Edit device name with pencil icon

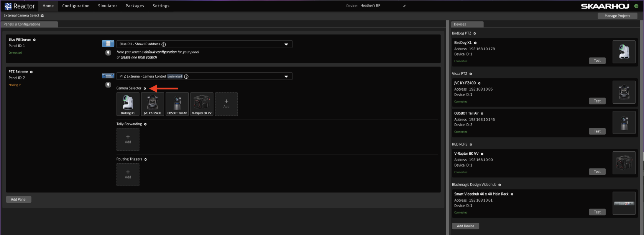(x=404, y=6)
